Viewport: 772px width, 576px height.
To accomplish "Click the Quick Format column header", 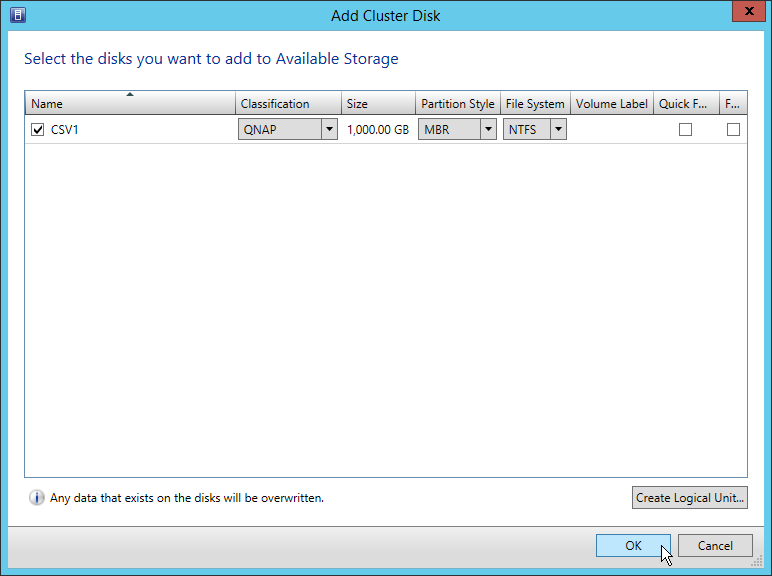I will [685, 104].
